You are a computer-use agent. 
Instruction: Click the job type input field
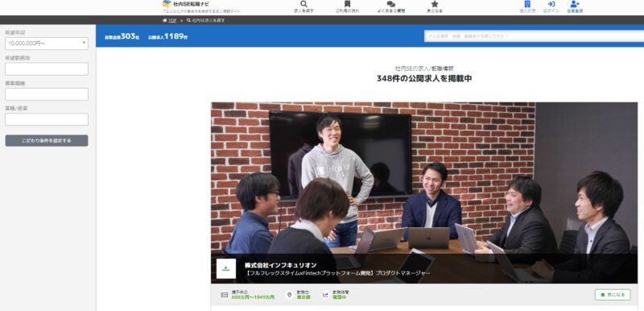click(47, 94)
